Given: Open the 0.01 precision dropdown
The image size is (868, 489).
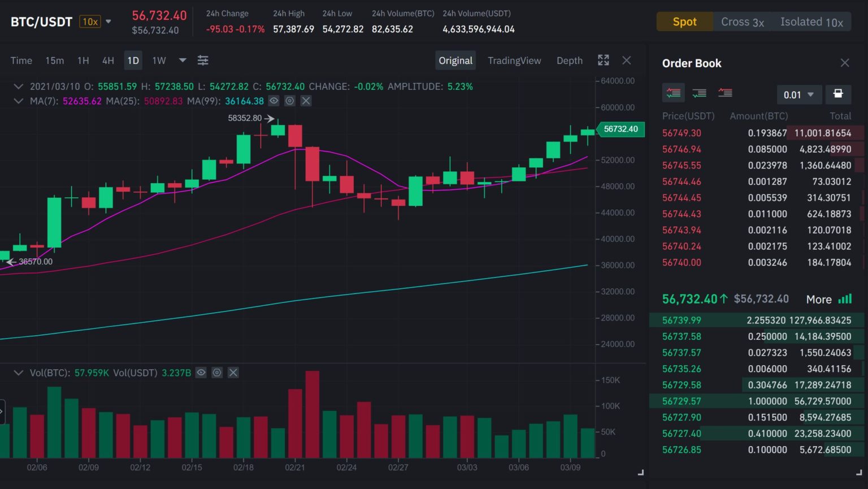Looking at the screenshot, I should point(799,95).
